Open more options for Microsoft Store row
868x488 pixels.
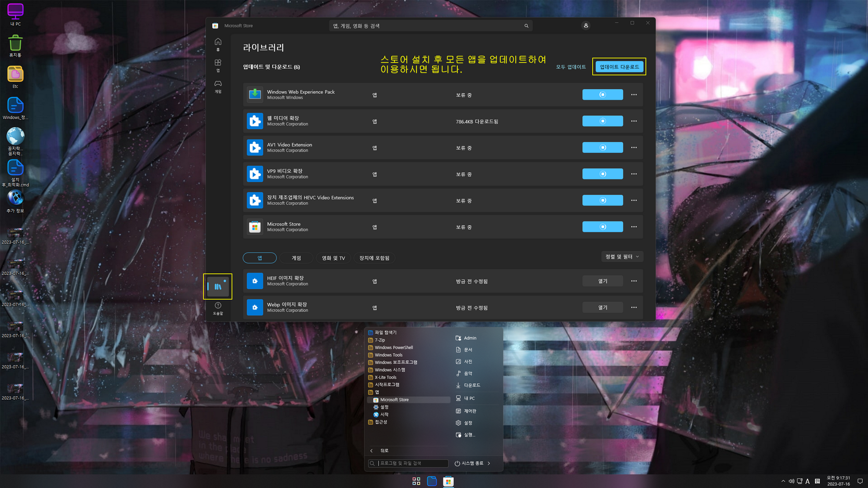[x=634, y=227]
